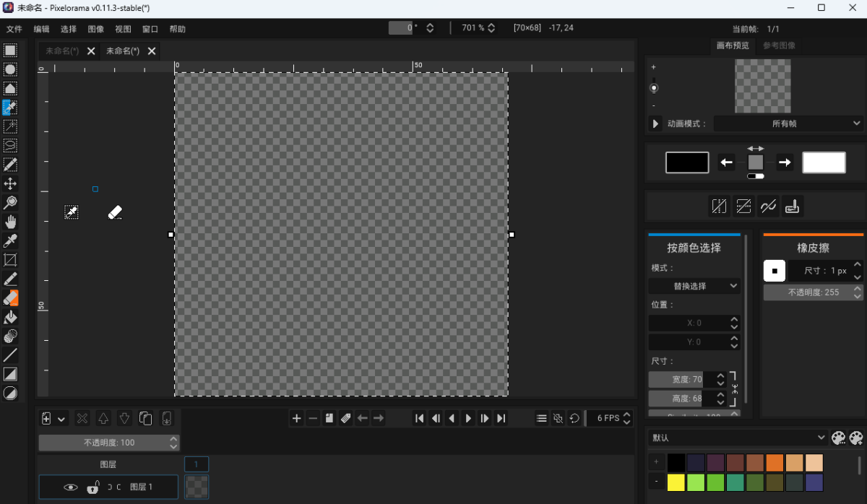Choose the lasso selection tool
This screenshot has height=504, width=867.
(10, 145)
